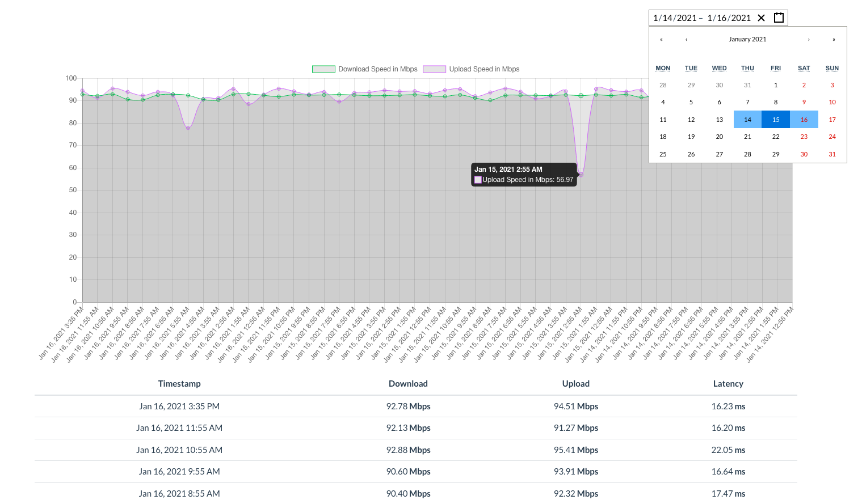This screenshot has width=862, height=504.
Task: Toggle Download Speed in Mbps legend label
Action: point(377,69)
